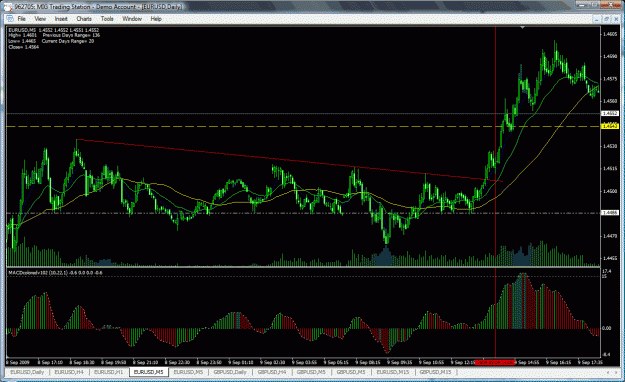Switch to the GBPUSD,Daily chart tab
This screenshot has width=625, height=382.
(x=230, y=372)
